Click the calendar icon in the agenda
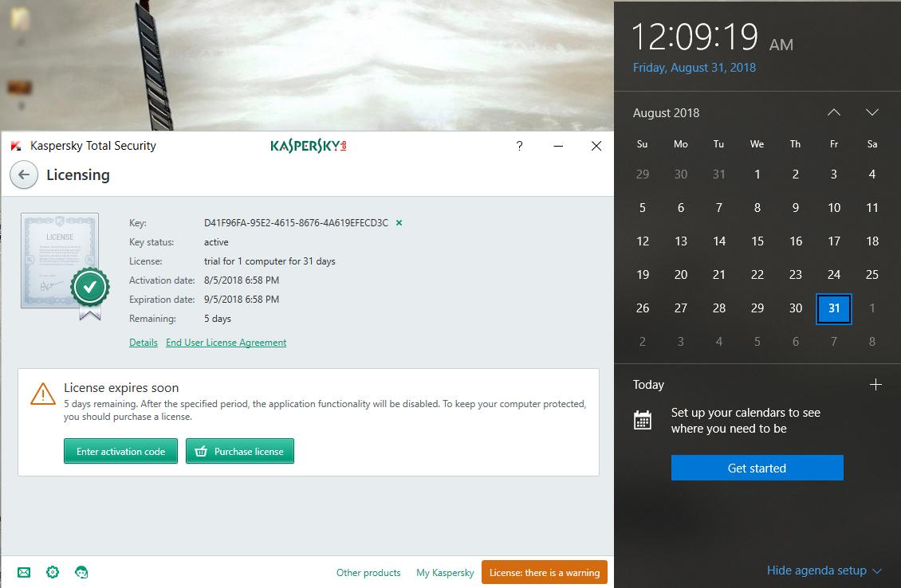Viewport: 901px width, 588px height. 643,421
